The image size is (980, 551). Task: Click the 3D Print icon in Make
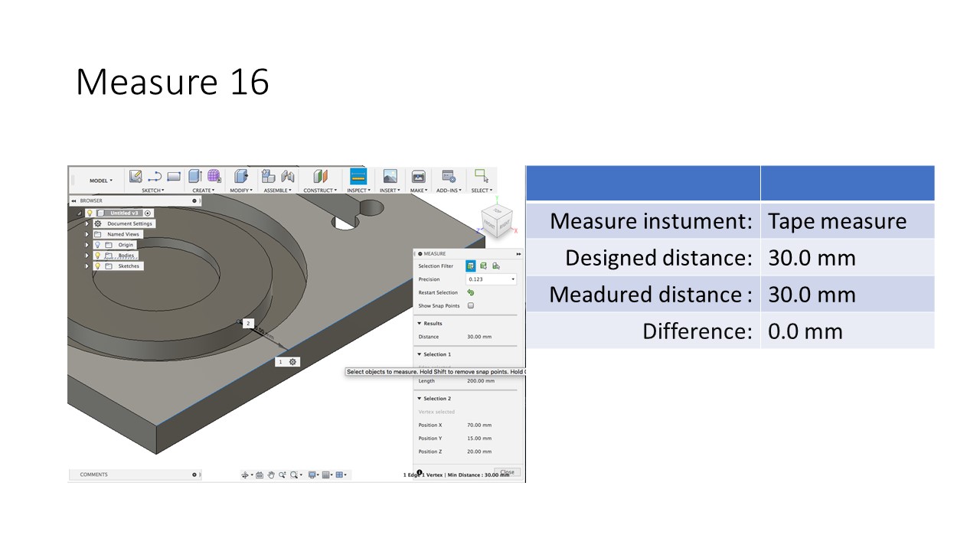click(418, 176)
